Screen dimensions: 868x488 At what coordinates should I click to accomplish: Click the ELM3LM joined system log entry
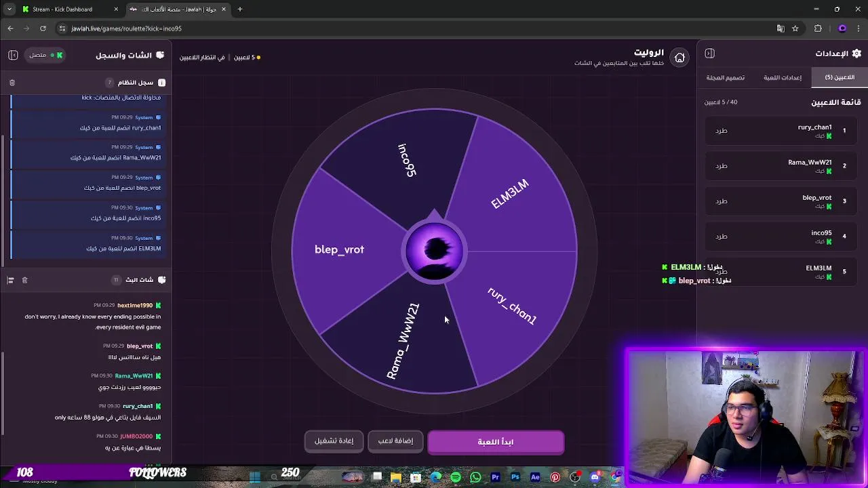coord(88,243)
